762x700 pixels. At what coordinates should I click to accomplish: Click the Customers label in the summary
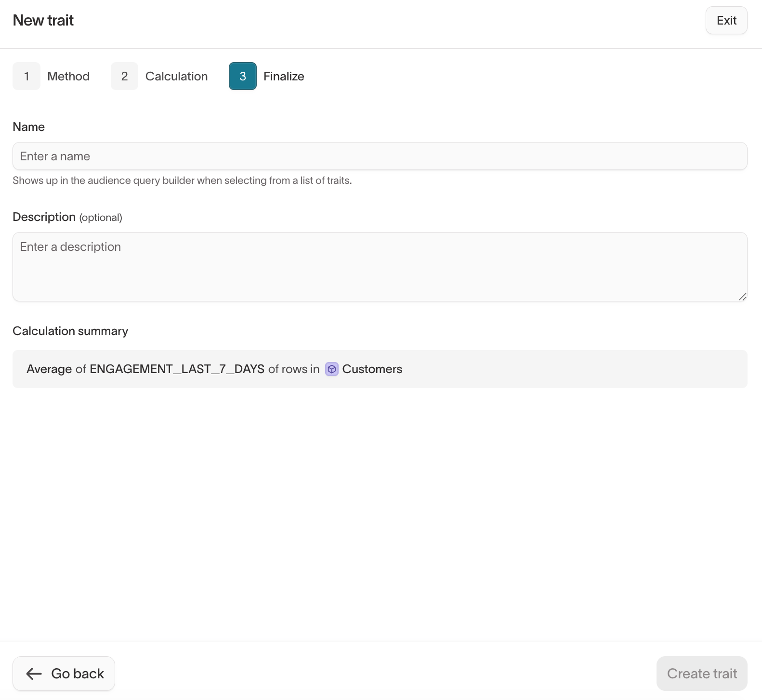pyautogui.click(x=372, y=369)
